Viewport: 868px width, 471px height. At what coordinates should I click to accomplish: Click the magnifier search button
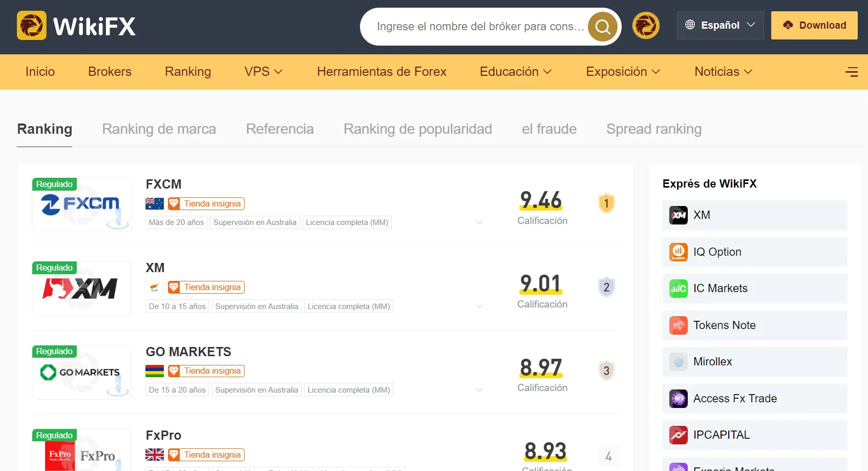603,27
